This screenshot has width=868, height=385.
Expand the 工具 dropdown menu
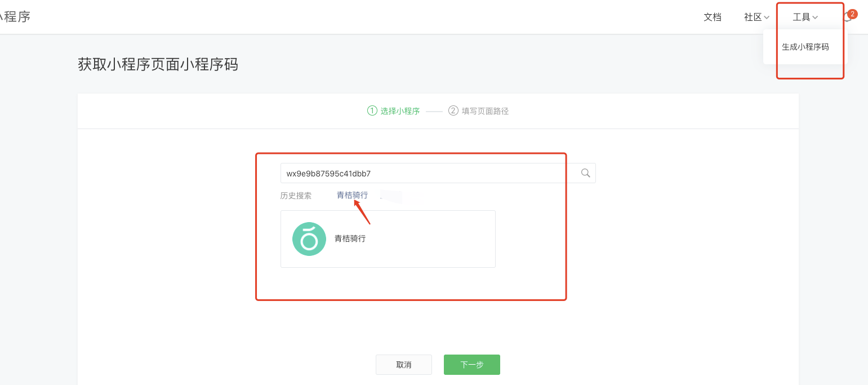tap(805, 17)
